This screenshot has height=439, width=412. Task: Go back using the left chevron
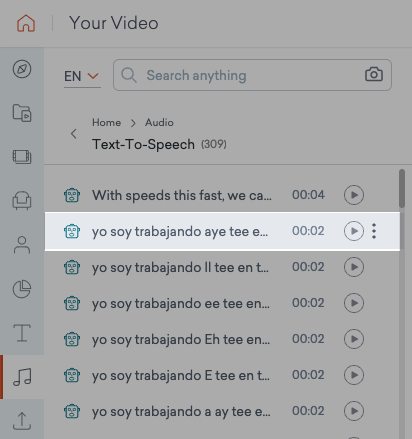[x=74, y=134]
